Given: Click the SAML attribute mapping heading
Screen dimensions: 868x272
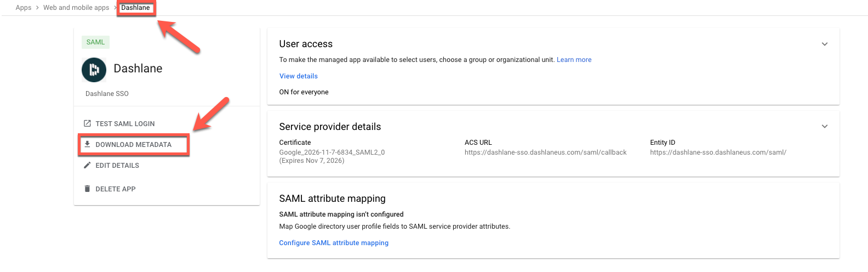Looking at the screenshot, I should tap(332, 199).
